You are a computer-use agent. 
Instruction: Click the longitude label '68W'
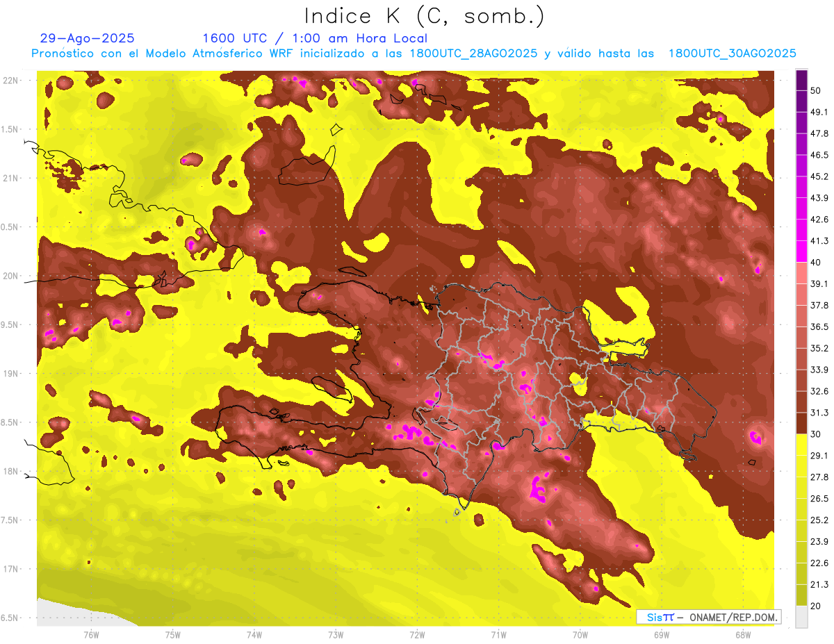(743, 634)
